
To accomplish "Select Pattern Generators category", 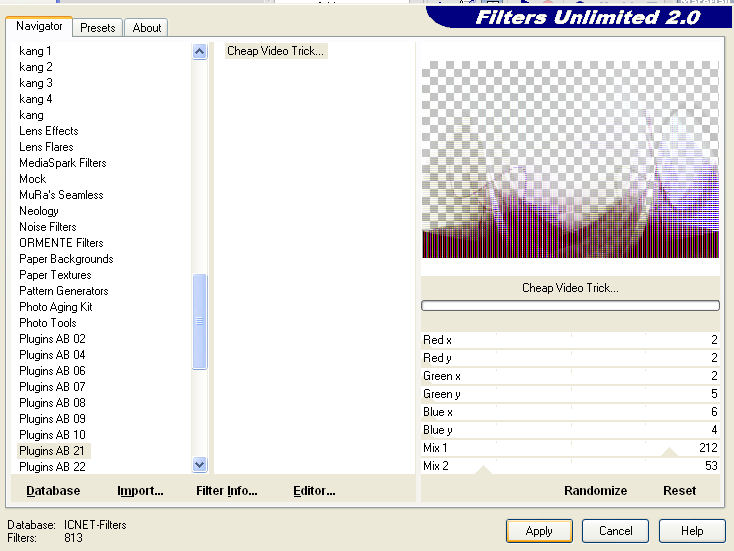I will pos(64,291).
